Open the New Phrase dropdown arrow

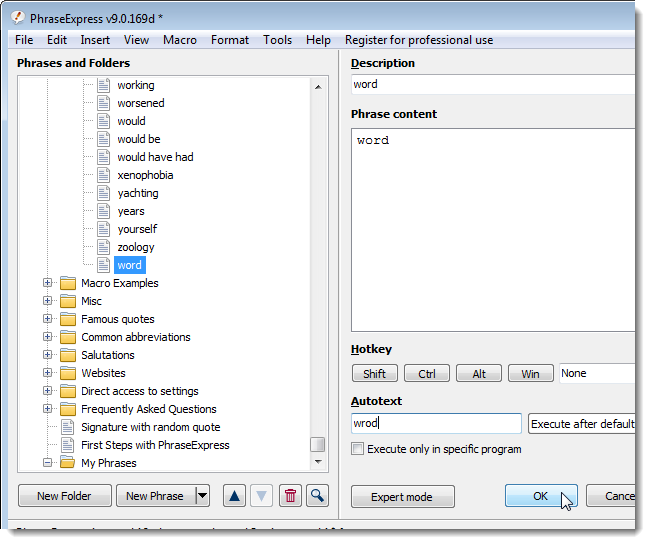click(x=202, y=495)
